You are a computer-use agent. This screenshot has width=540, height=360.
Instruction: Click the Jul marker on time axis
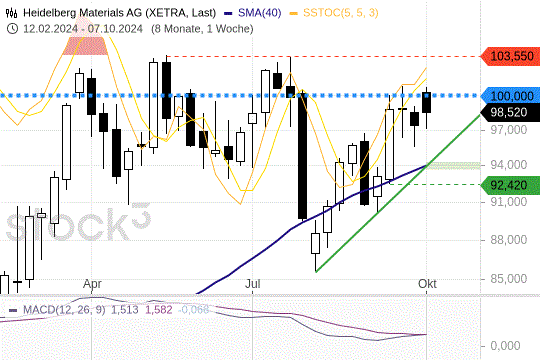252,284
